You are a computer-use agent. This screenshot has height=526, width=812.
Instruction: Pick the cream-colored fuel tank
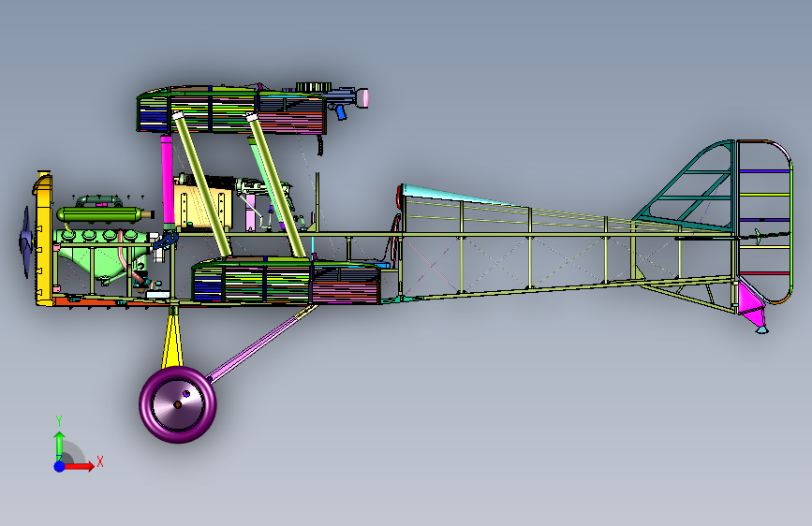tap(202, 205)
